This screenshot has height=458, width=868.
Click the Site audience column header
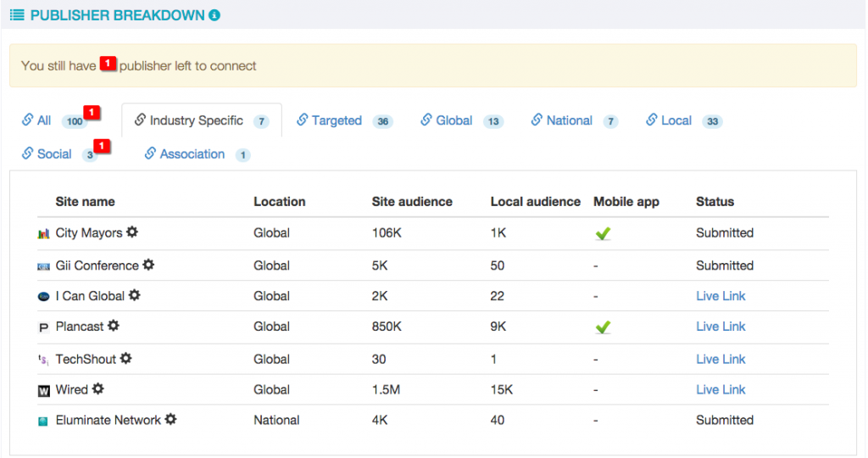click(412, 202)
